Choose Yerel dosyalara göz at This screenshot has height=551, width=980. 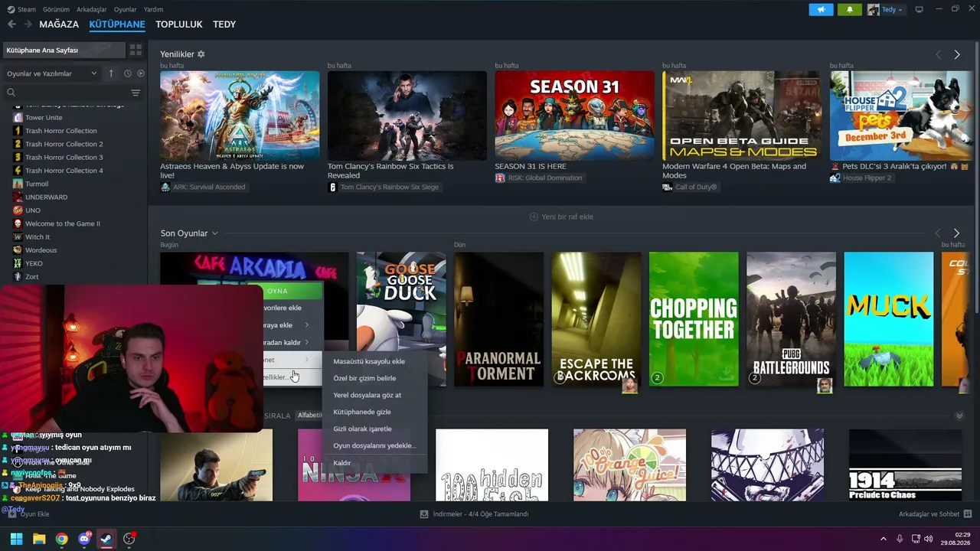[375, 395]
